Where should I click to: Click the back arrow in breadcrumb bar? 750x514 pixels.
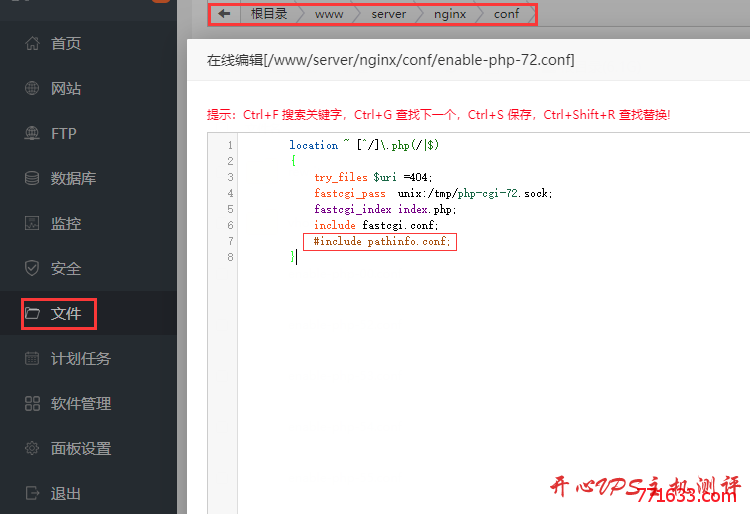click(x=224, y=14)
